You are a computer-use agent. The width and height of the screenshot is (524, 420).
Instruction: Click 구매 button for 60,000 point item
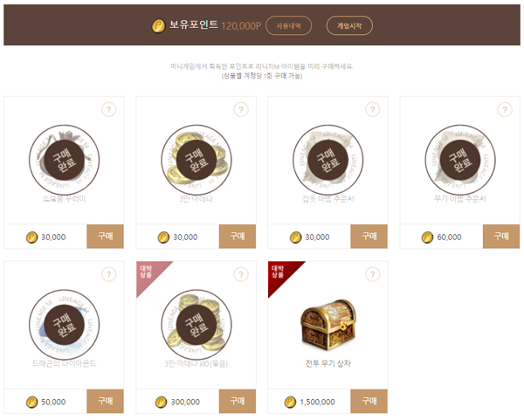coord(501,237)
